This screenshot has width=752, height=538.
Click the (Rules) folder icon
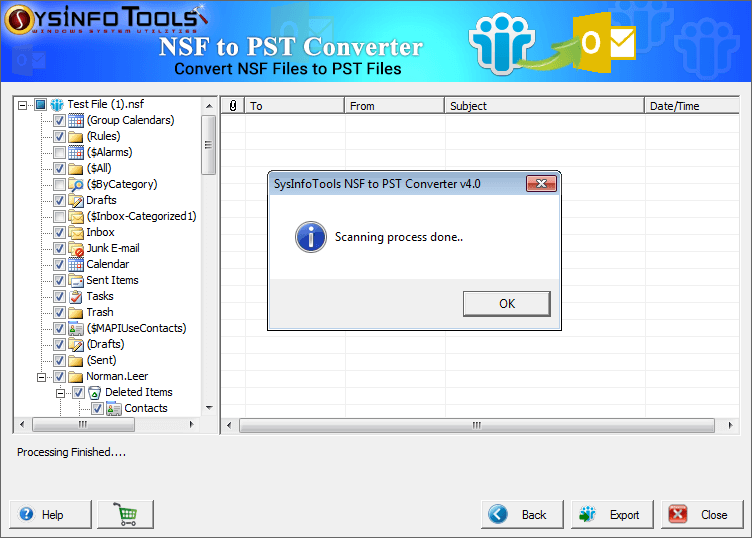click(x=76, y=137)
